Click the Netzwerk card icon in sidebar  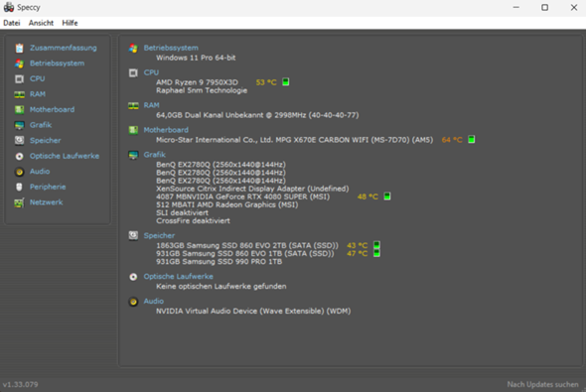coord(20,202)
